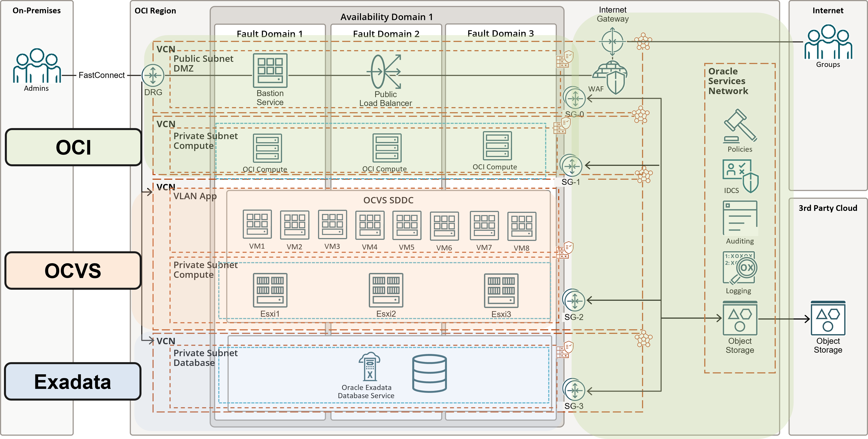868x439 pixels.
Task: Select the SG-2 service gateway icon
Action: click(x=574, y=300)
